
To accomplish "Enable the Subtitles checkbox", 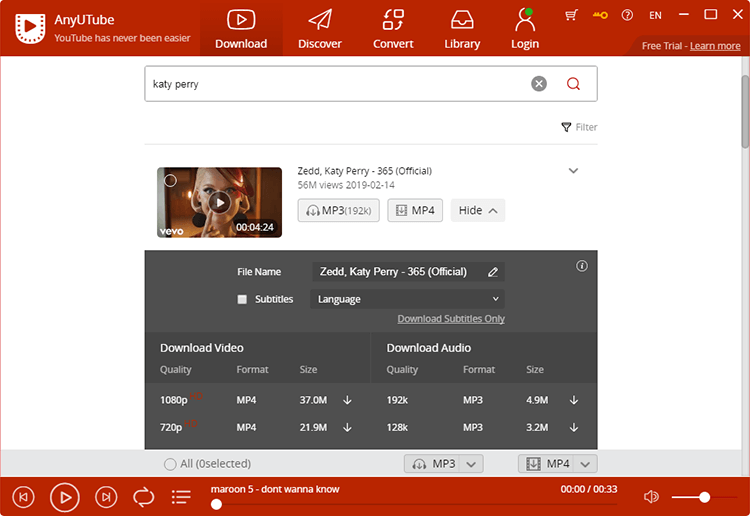I will click(x=242, y=299).
